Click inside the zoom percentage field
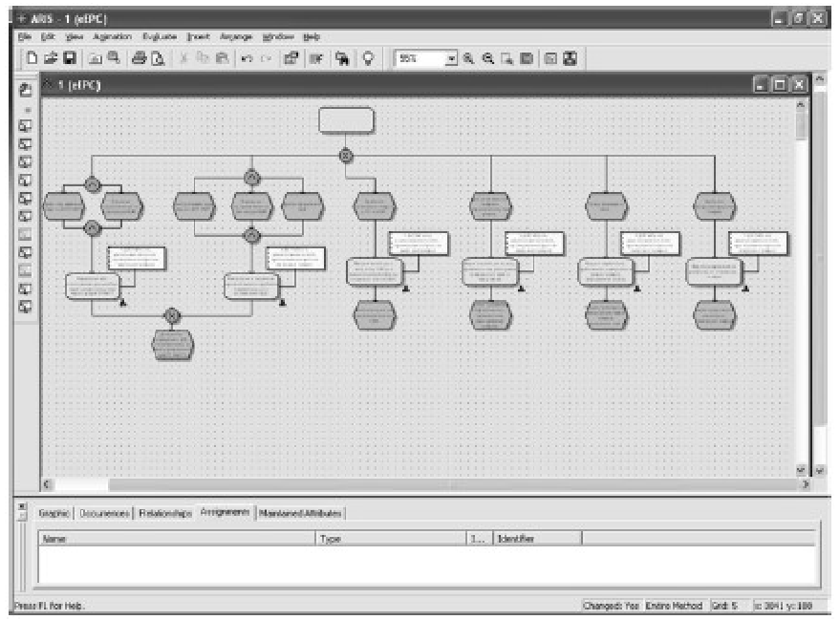The width and height of the screenshot is (840, 620). point(421,58)
